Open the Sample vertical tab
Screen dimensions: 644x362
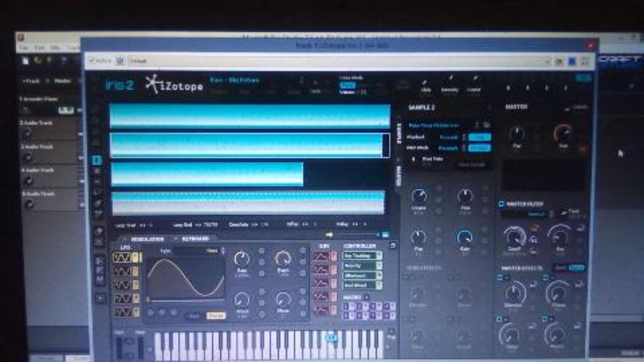point(399,133)
